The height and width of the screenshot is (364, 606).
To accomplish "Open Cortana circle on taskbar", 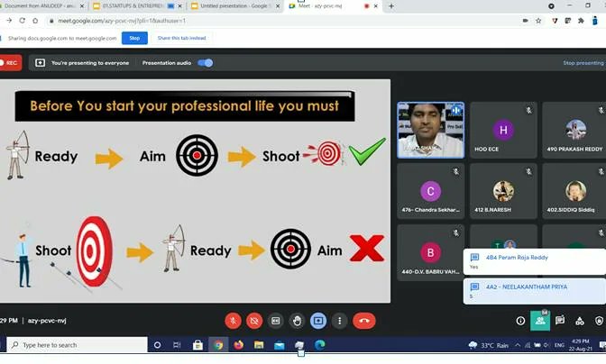I will point(157,345).
